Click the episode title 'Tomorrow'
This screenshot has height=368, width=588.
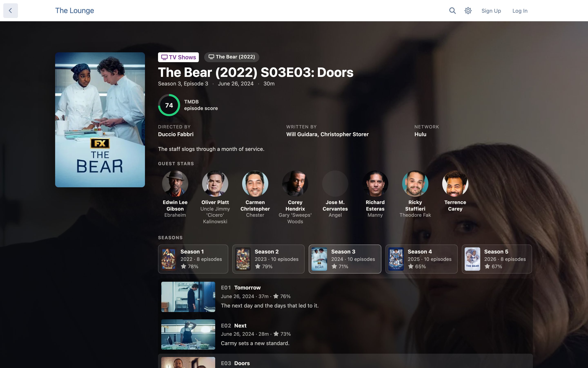[x=247, y=288]
